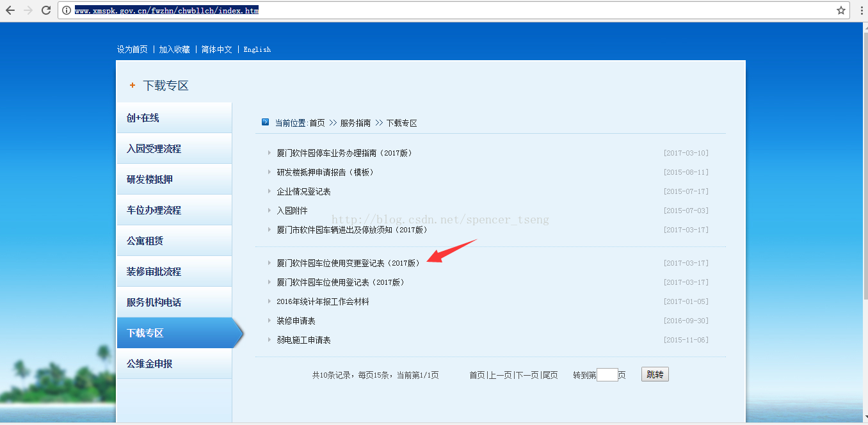Click the 尾页 pagination link
The image size is (868, 425).
point(551,375)
